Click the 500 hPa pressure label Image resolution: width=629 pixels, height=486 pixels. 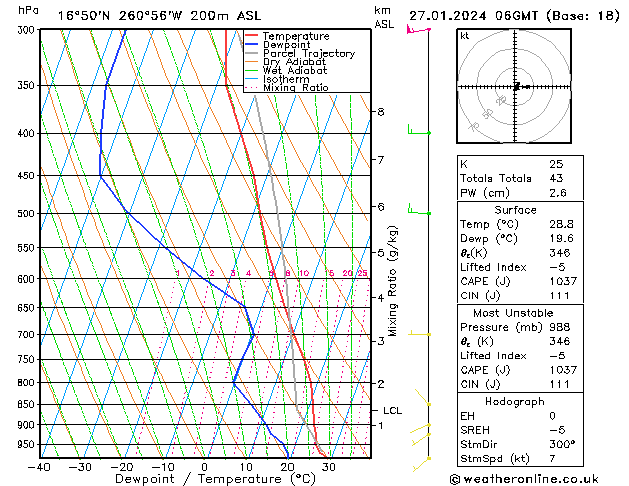(x=28, y=214)
